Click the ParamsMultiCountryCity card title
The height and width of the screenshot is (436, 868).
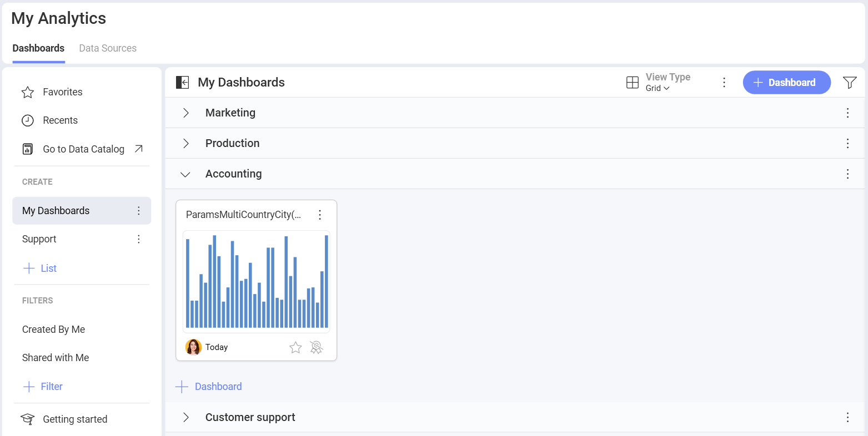tap(244, 215)
